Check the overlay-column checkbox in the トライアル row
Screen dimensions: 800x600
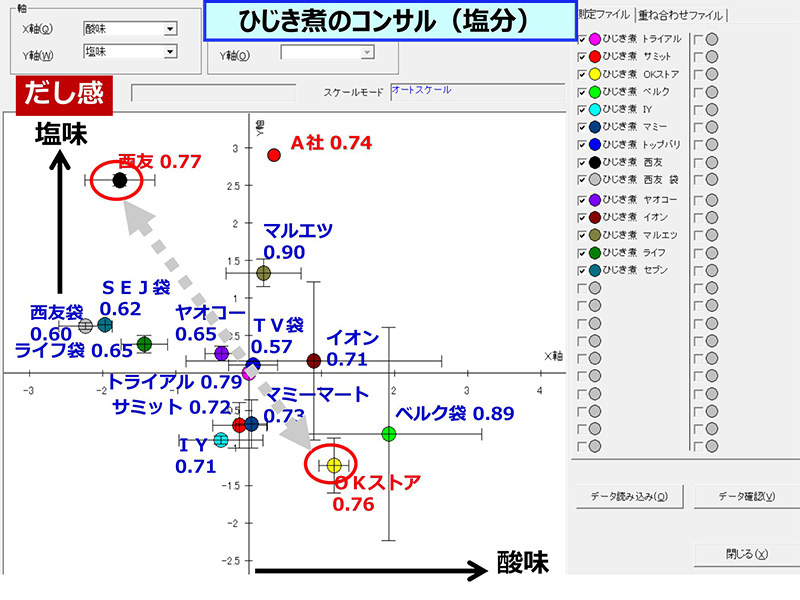coord(698,39)
